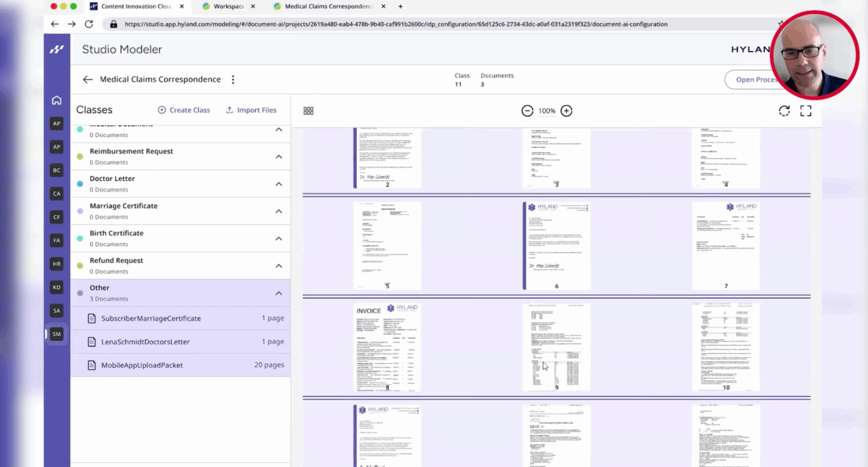Click Import Files button
Screen dimensions: 868x467
(251, 110)
